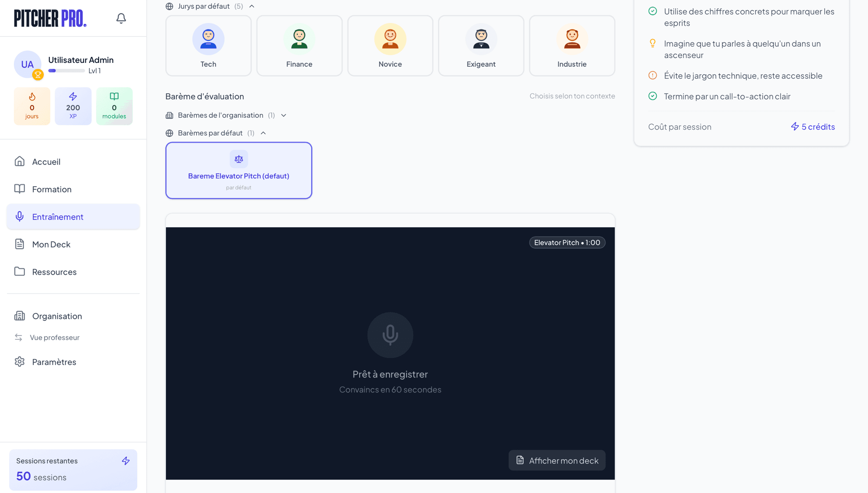868x493 pixels.
Task: Click the building icon beside Barèmes de l'organisation
Action: click(170, 115)
